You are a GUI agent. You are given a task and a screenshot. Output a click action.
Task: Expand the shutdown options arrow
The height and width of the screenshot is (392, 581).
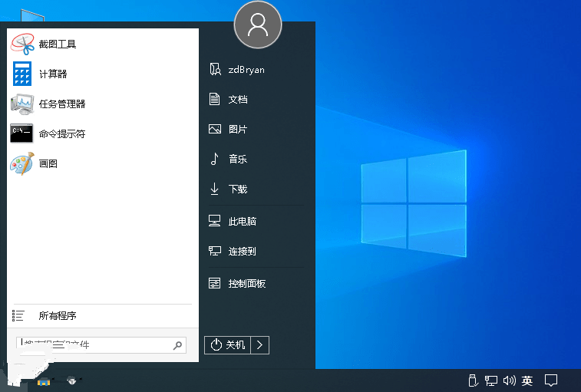[260, 345]
